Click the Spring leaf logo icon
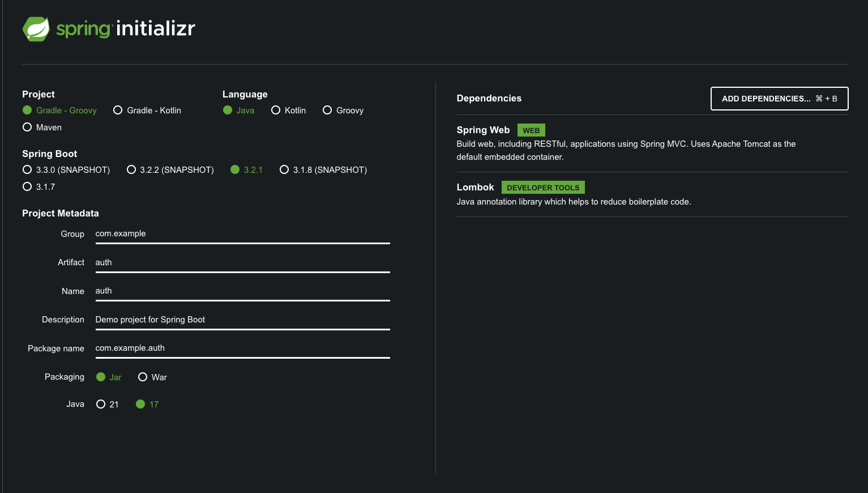Viewport: 868px width, 493px height. [36, 29]
